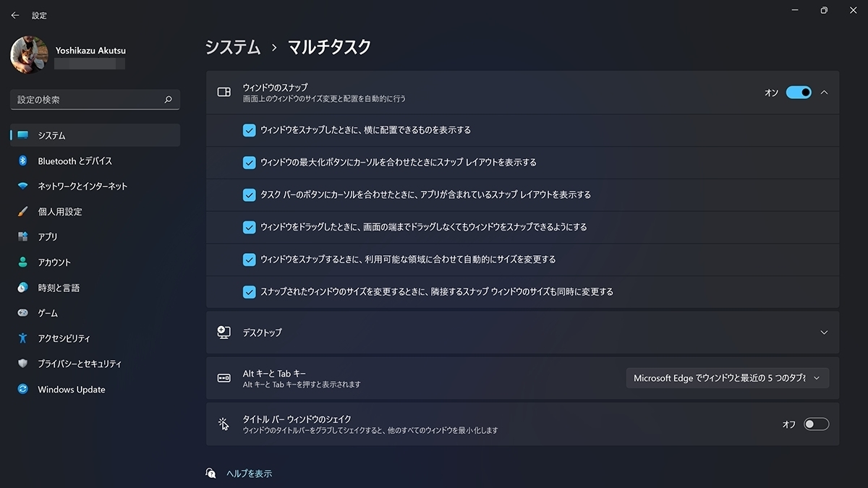Click the アカウント person icon
This screenshot has width=868, height=488.
pyautogui.click(x=22, y=262)
